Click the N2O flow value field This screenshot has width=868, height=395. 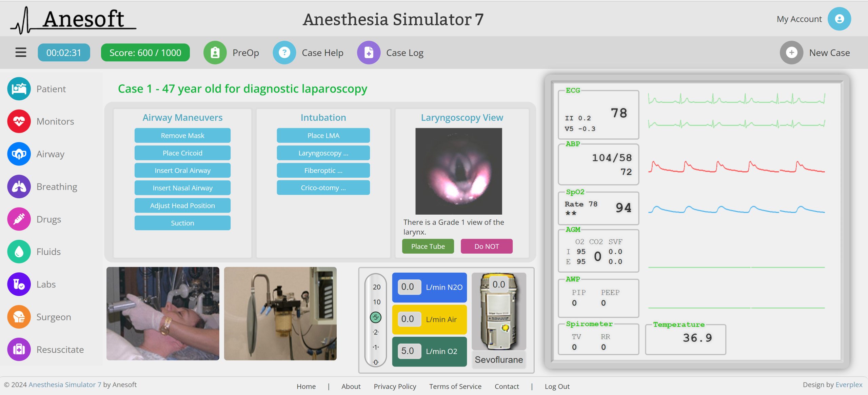point(410,287)
